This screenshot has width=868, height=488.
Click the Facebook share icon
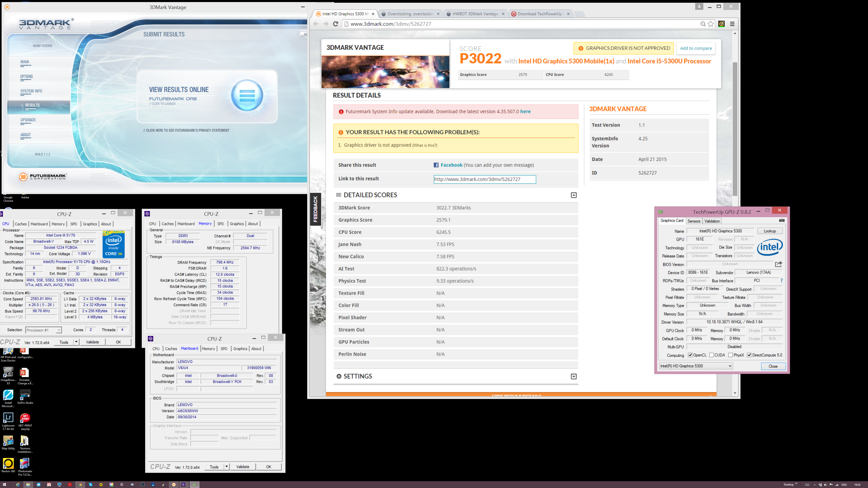coord(436,165)
